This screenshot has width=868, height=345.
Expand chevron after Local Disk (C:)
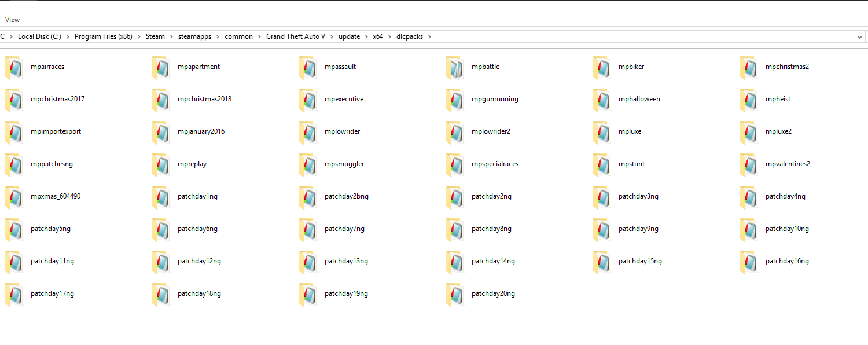tap(68, 36)
